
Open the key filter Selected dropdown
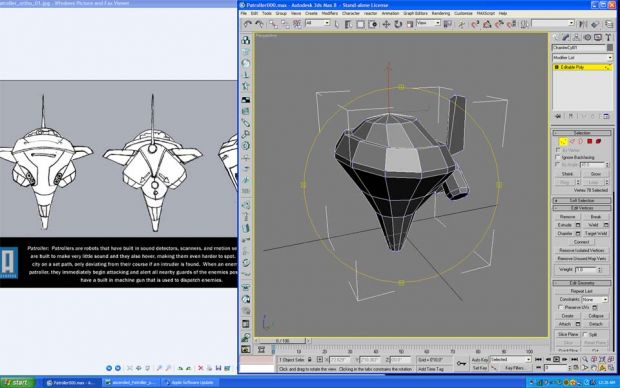[x=510, y=360]
